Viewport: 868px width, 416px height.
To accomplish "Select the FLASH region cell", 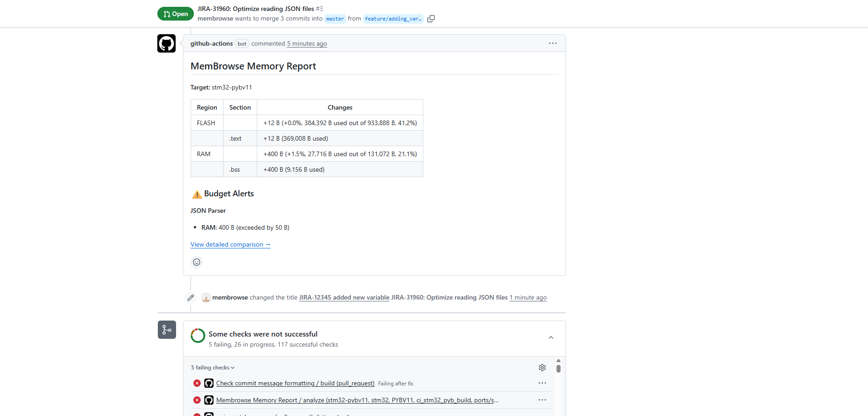I will (207, 123).
